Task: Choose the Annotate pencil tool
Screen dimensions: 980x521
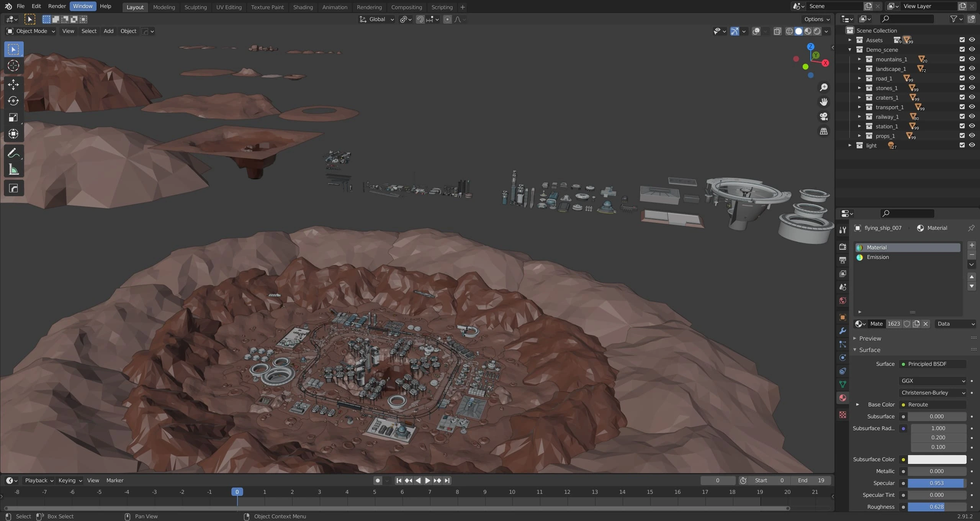Action: tap(13, 153)
